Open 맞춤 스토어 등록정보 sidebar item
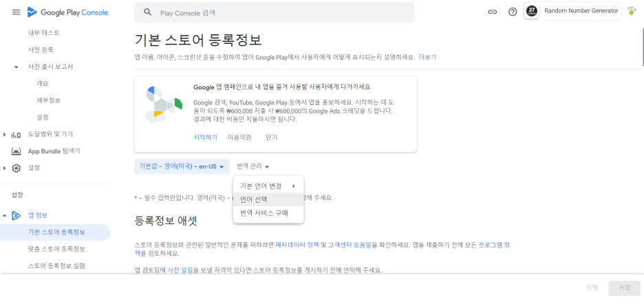This screenshot has width=644, height=299. coord(55,249)
